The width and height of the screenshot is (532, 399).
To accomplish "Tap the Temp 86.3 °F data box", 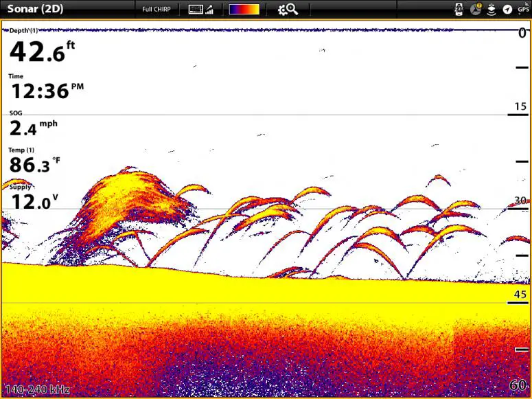I will (x=34, y=160).
